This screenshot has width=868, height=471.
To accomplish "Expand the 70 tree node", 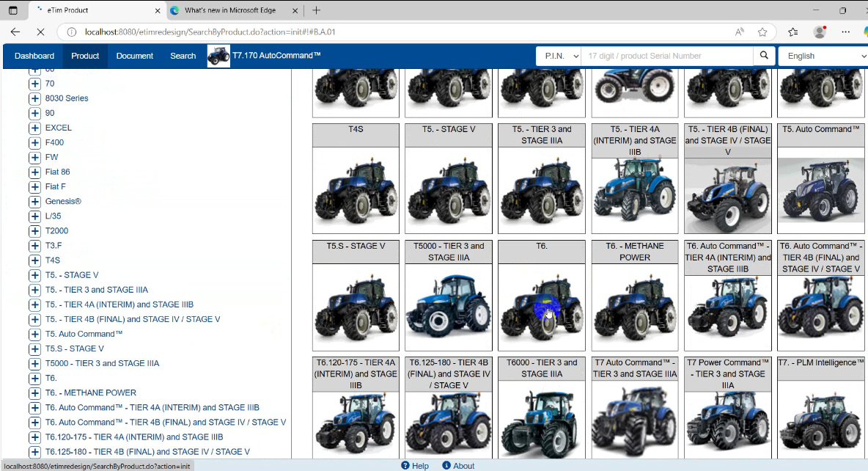I will pos(35,84).
